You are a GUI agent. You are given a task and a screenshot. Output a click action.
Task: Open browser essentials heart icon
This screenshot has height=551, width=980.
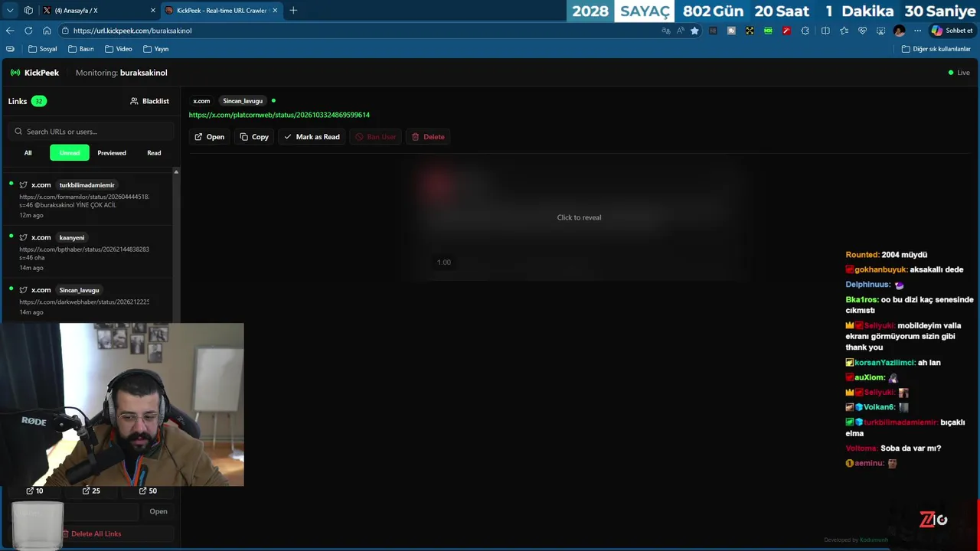(x=862, y=31)
